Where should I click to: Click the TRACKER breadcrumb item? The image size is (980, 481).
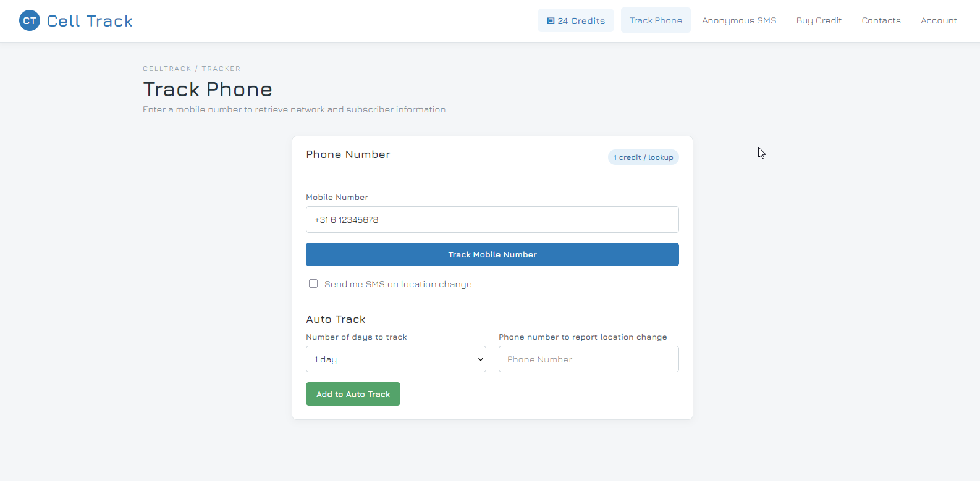[x=221, y=69]
